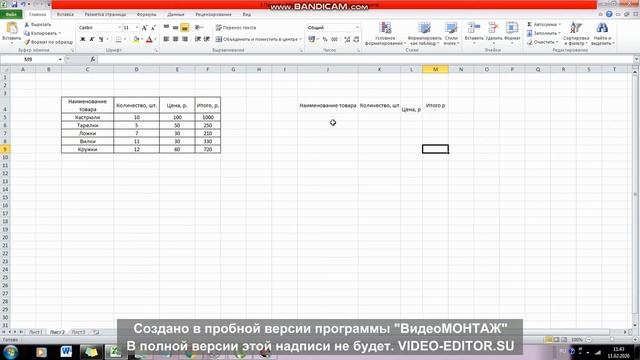Viewport: 640px width, 360px height.
Task: Switch to the View (Вид) tab
Action: [247, 14]
